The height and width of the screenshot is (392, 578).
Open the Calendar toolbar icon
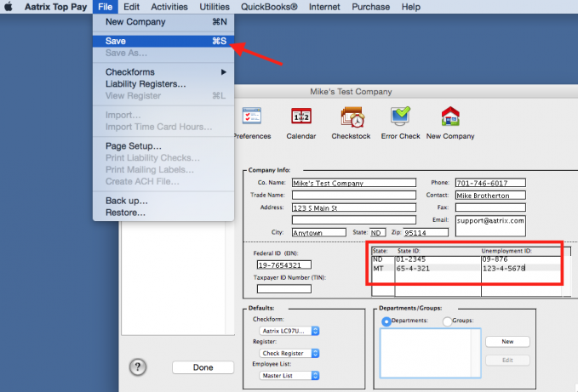click(300, 118)
